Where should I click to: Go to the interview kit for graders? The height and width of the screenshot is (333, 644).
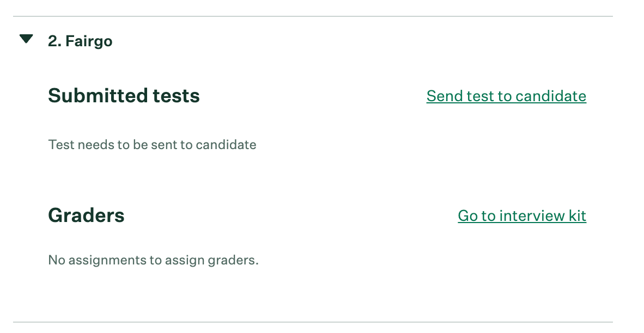522,216
